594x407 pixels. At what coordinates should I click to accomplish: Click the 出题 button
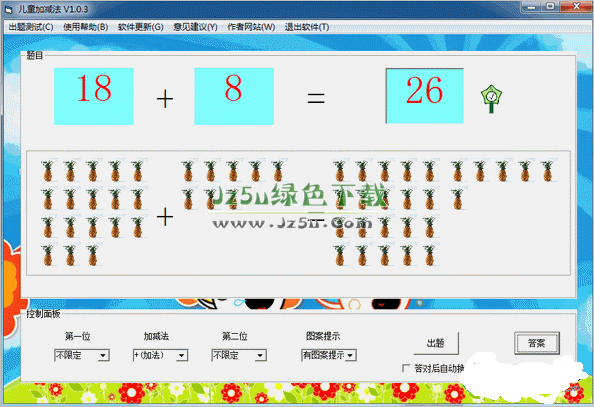point(436,343)
